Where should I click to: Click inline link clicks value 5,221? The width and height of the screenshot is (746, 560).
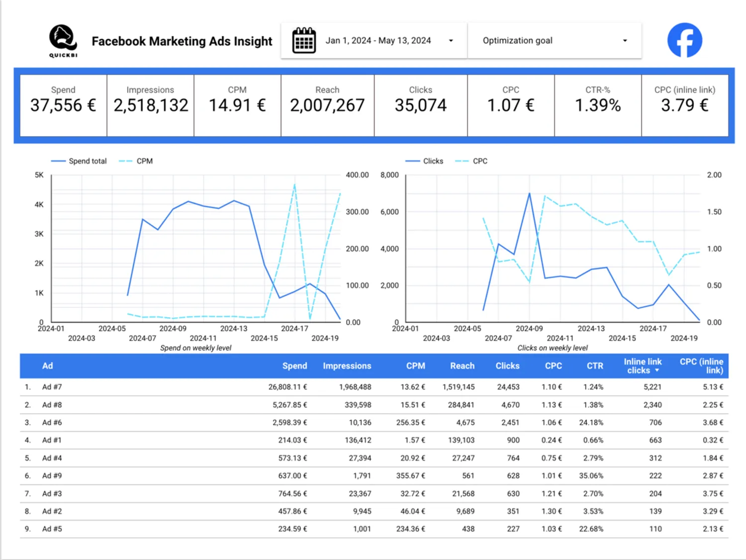tap(653, 387)
